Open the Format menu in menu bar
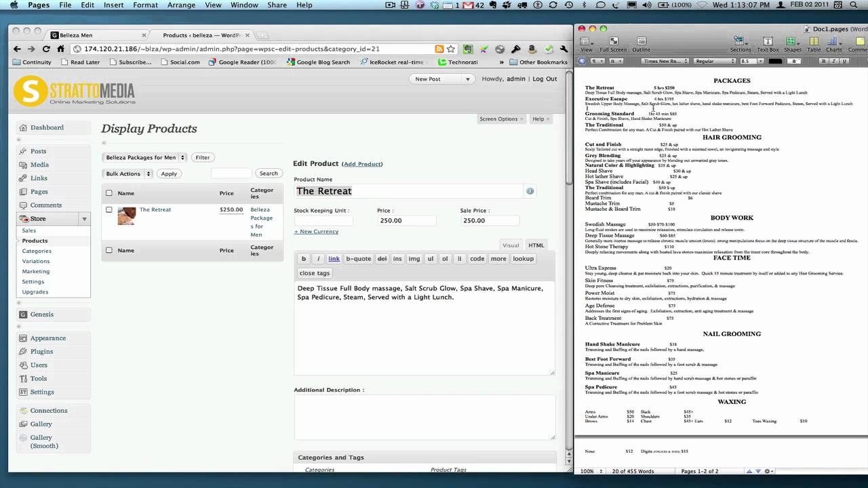Image resolution: width=868 pixels, height=488 pixels. click(145, 5)
